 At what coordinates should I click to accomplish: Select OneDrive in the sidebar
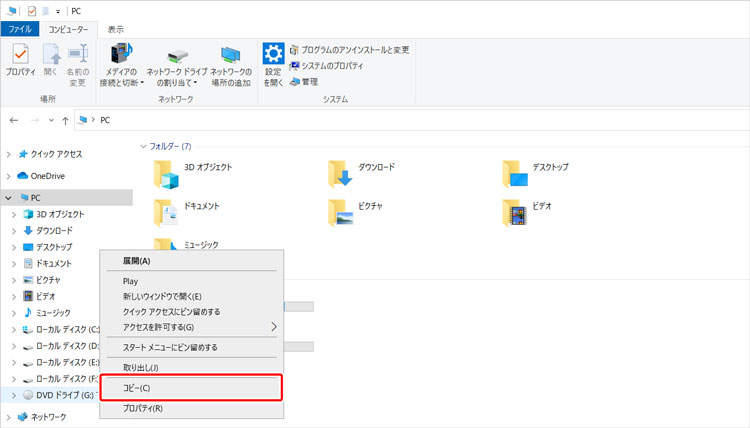(x=41, y=176)
